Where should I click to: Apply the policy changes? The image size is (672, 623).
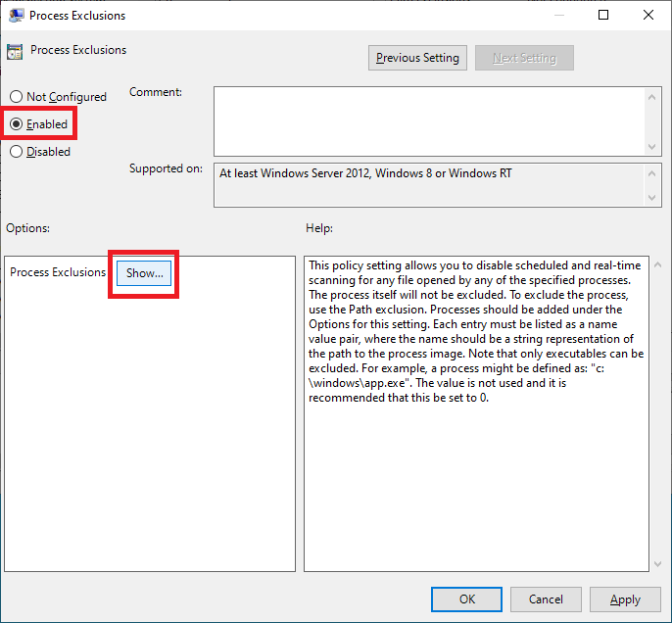624,599
